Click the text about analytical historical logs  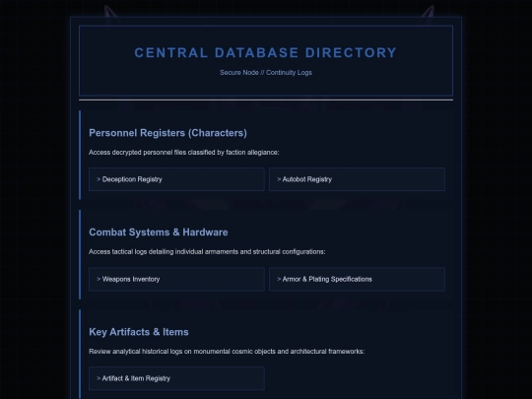click(x=227, y=351)
